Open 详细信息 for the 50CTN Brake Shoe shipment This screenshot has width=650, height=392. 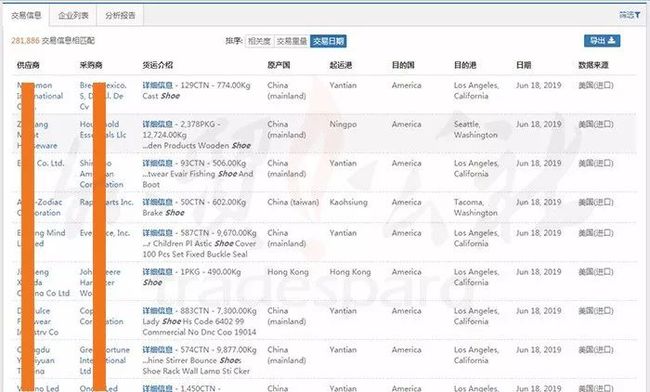[x=158, y=202]
